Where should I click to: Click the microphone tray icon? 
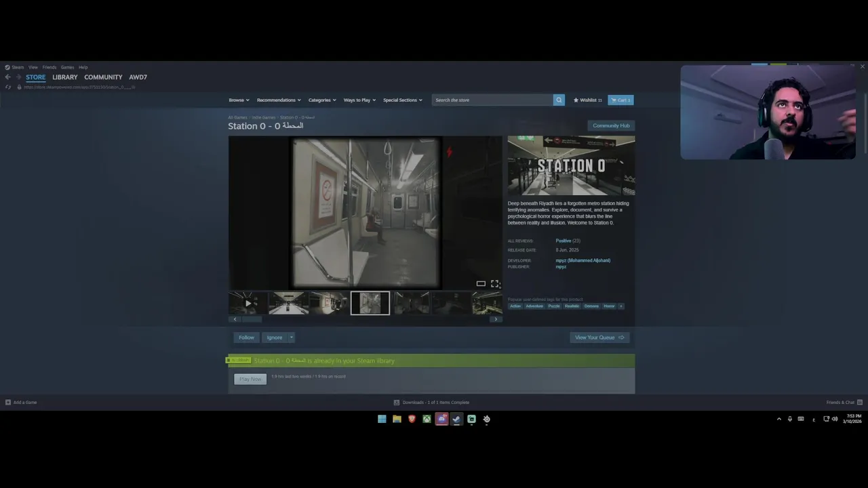[789, 419]
